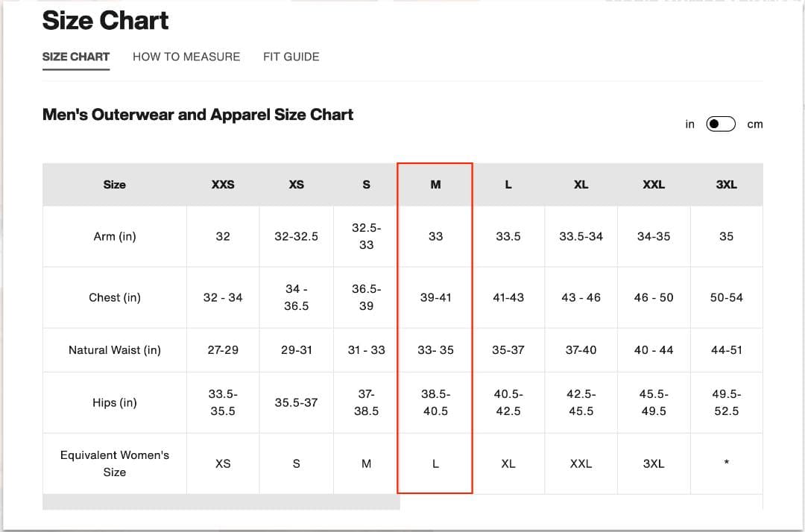The image size is (805, 532).
Task: Click the Chest (in) row label
Action: coord(115,297)
